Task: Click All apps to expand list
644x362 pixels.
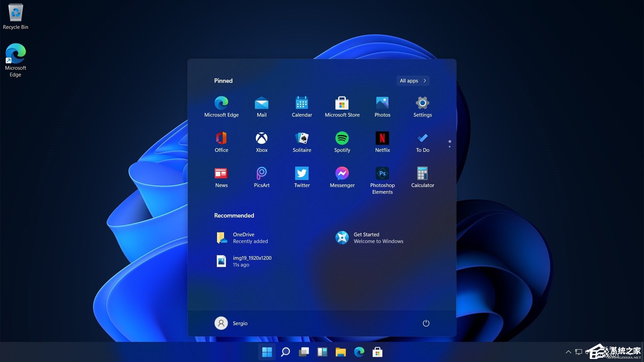Action: point(412,80)
